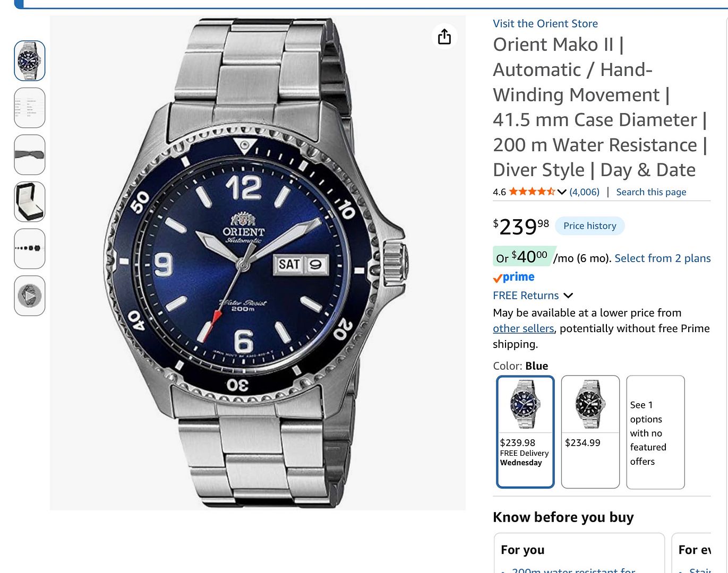View the watch band side thumbnail
Viewport: 728px width, 573px height.
(x=30, y=154)
